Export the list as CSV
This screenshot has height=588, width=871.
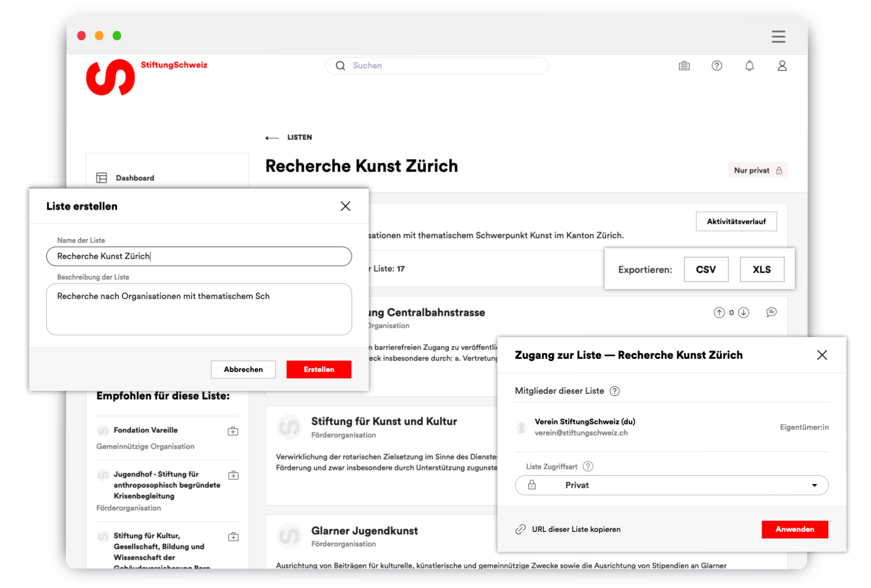[706, 269]
